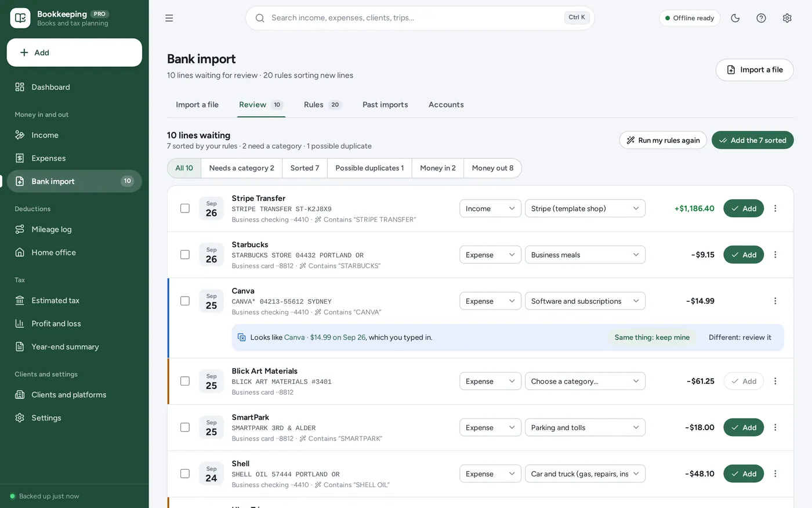Open more options for Stripe Transfer row
Viewport: 812px width, 508px height.
click(775, 208)
